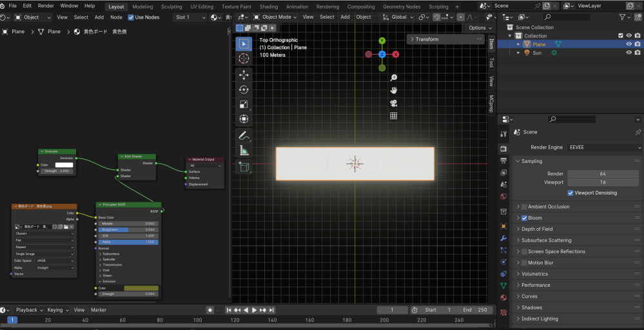The height and width of the screenshot is (330, 644).
Task: Enable Screen Space Reflections checkbox
Action: 524,251
